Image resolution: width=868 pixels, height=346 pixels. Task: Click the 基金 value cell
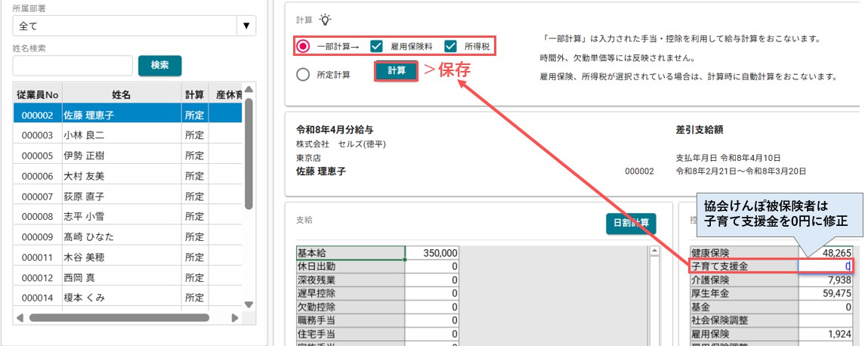coord(826,307)
